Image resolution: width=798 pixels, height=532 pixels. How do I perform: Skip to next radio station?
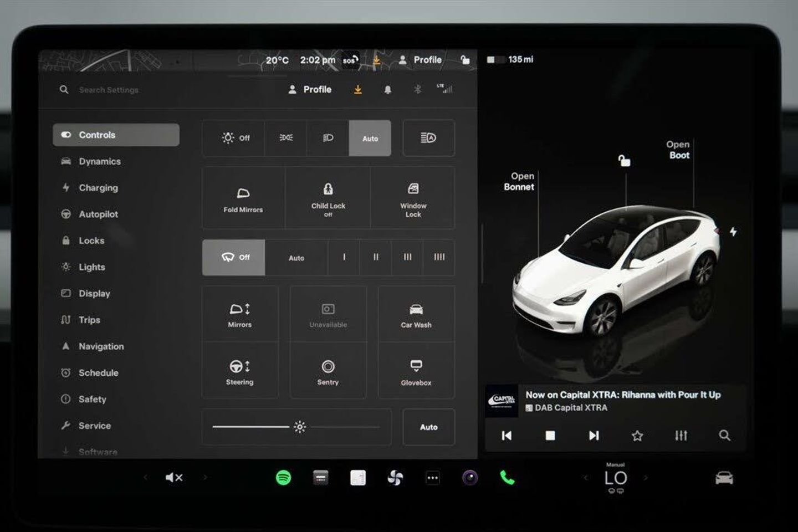coord(594,436)
